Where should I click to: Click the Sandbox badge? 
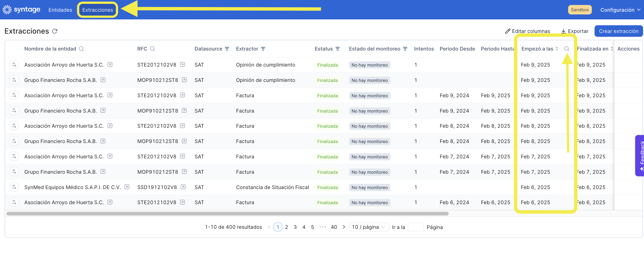point(580,10)
